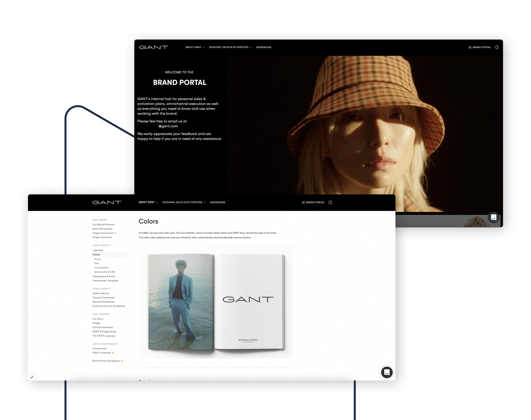Open chat widget in the welcome window
531x420 pixels.
pos(494,217)
